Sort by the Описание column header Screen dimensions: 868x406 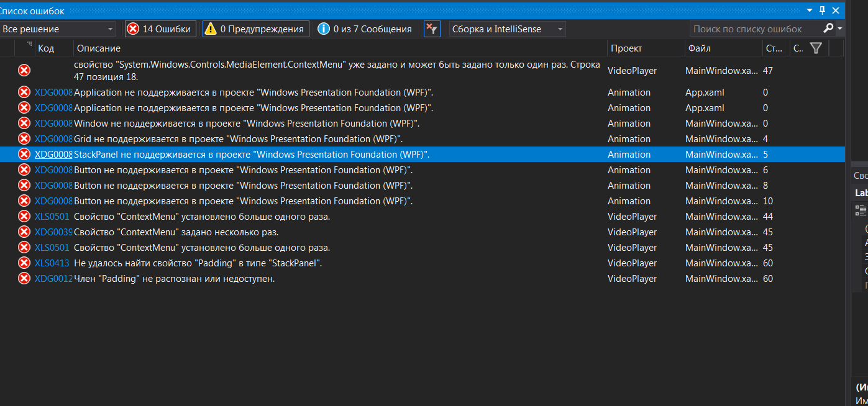99,48
